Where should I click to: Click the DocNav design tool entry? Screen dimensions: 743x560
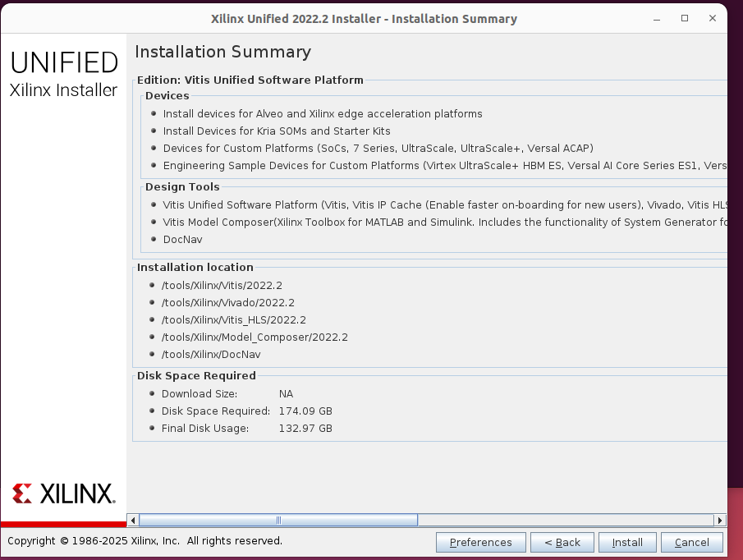tap(182, 239)
